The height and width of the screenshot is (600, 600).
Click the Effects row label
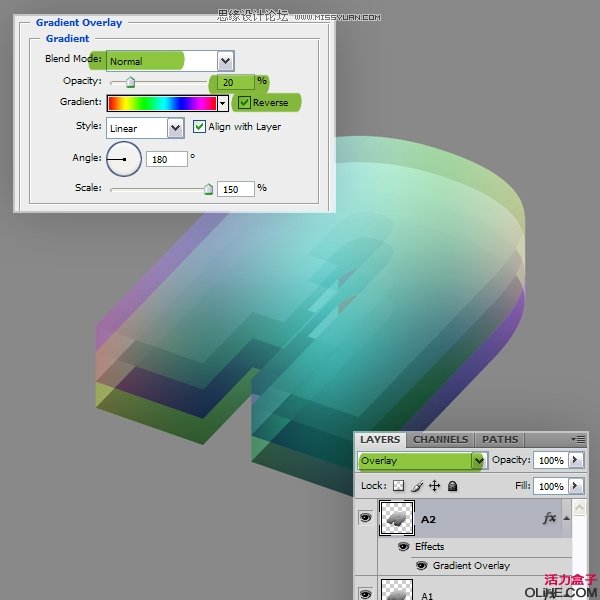pos(429,546)
